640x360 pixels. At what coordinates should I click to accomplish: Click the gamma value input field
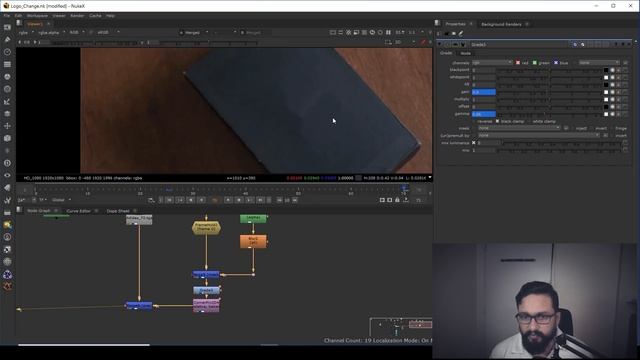484,114
